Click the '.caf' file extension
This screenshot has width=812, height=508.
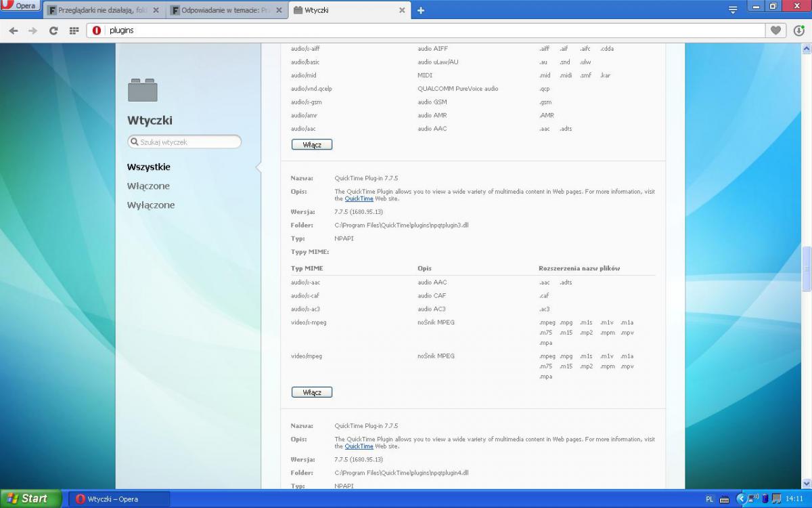pyautogui.click(x=544, y=296)
